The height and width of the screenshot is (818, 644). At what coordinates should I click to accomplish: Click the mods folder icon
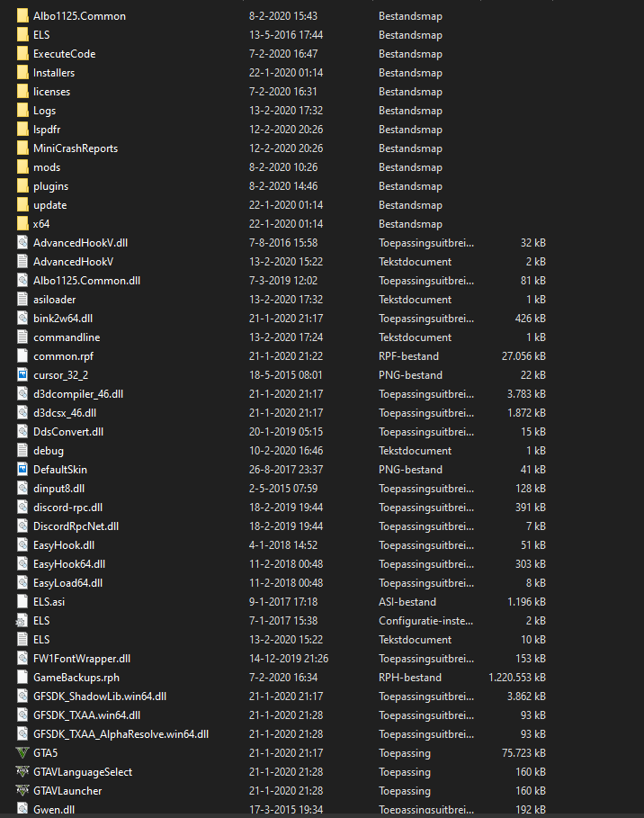[x=22, y=167]
